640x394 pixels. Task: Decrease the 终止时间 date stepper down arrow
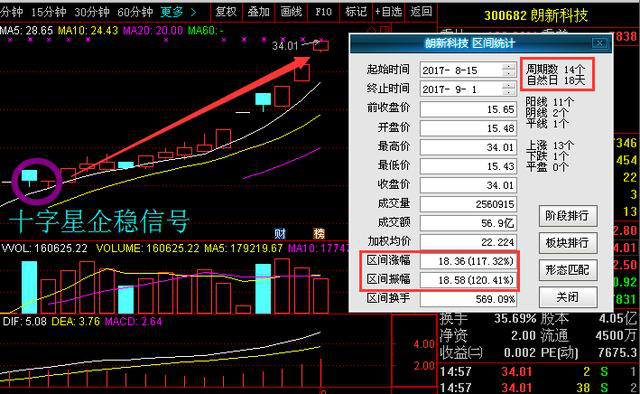(x=508, y=92)
